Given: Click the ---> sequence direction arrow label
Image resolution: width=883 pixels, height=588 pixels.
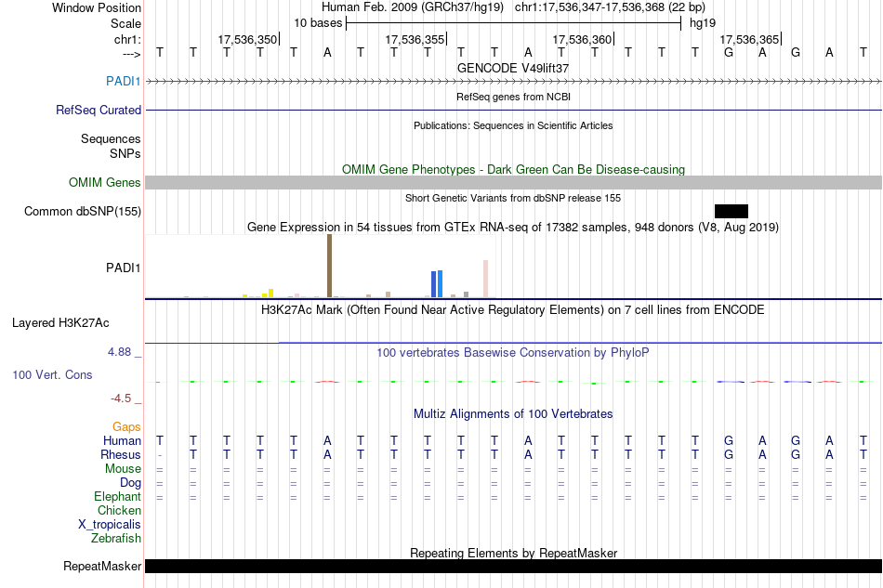Looking at the screenshot, I should click(x=132, y=54).
